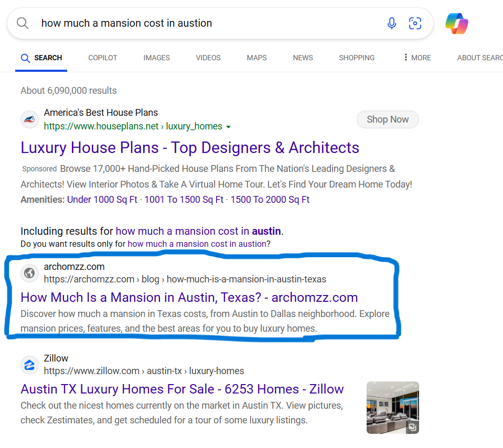This screenshot has height=448, width=503.
Task: Click the 'Sponsored' label text
Action: coord(39,169)
